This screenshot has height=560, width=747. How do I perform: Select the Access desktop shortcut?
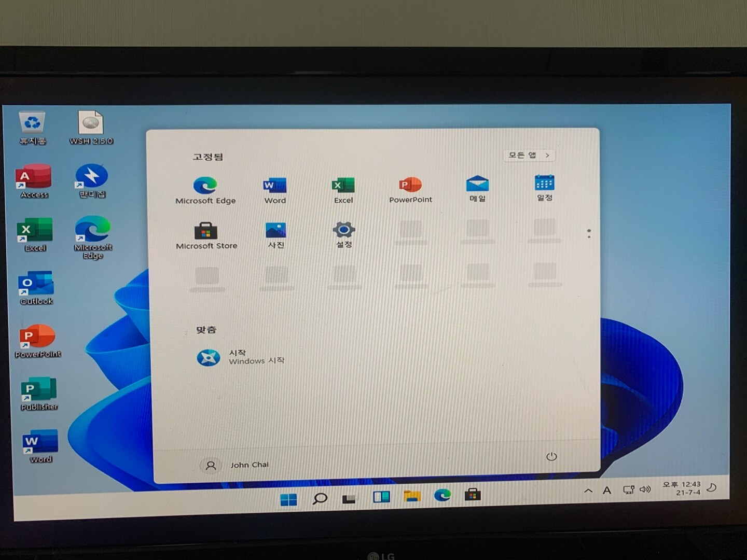click(x=34, y=181)
